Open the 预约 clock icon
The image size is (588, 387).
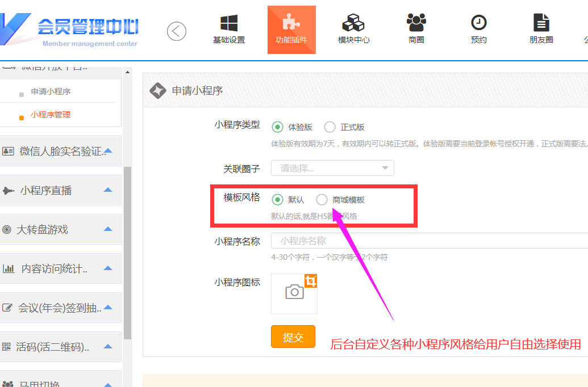[479, 23]
